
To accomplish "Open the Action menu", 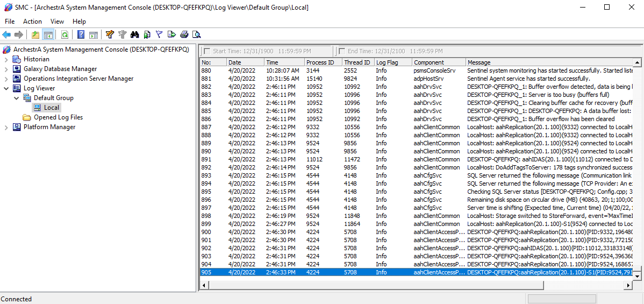I will coord(32,22).
